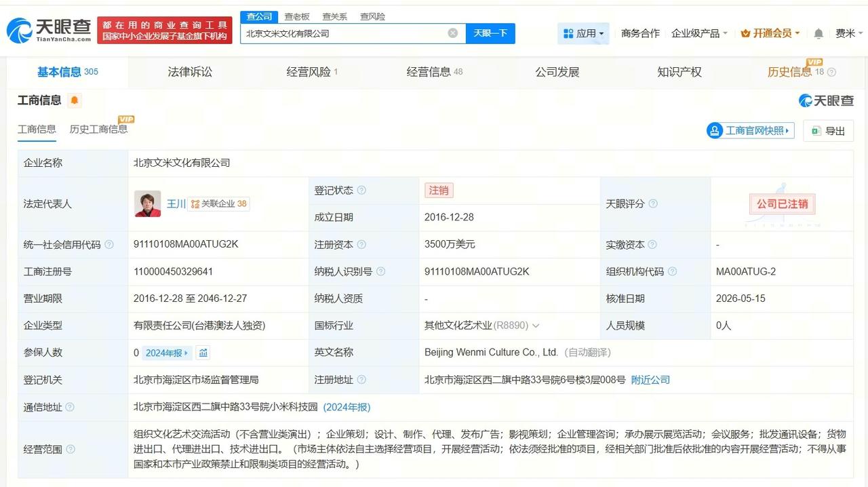
Task: Select the 查关系 search tab
Action: pos(335,16)
